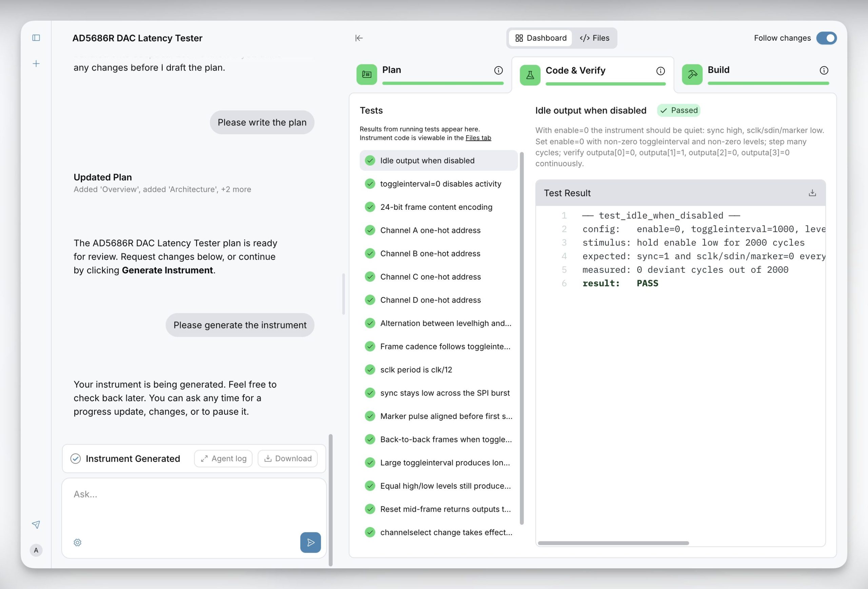Switch to the Files view
Screen dimensions: 868x589
coord(594,38)
